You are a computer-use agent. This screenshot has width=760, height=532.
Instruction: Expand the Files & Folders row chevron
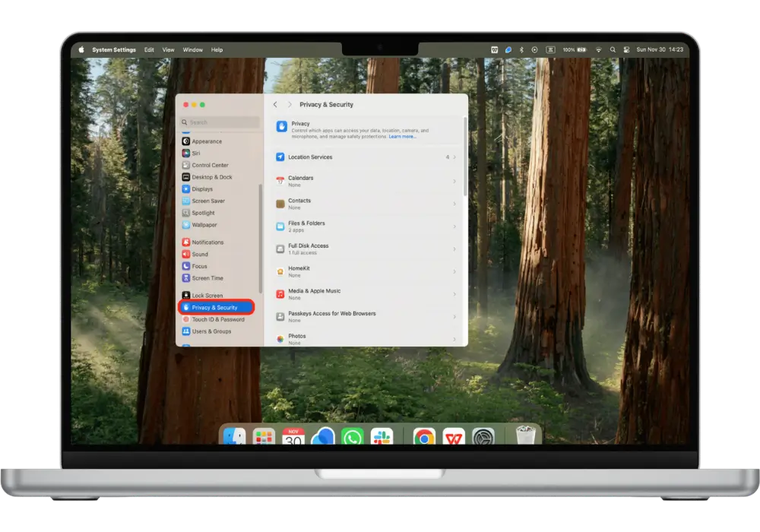(x=454, y=226)
